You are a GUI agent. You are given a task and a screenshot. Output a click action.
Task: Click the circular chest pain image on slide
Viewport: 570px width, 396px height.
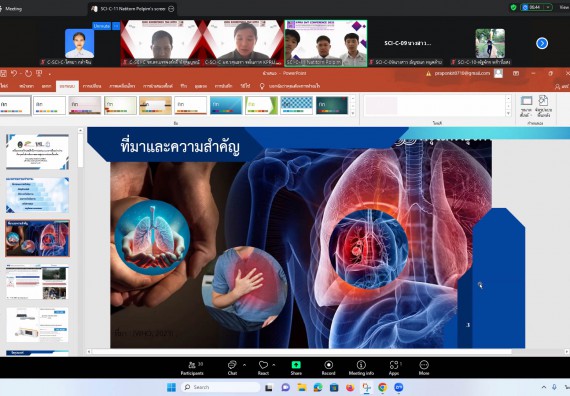[x=245, y=289]
